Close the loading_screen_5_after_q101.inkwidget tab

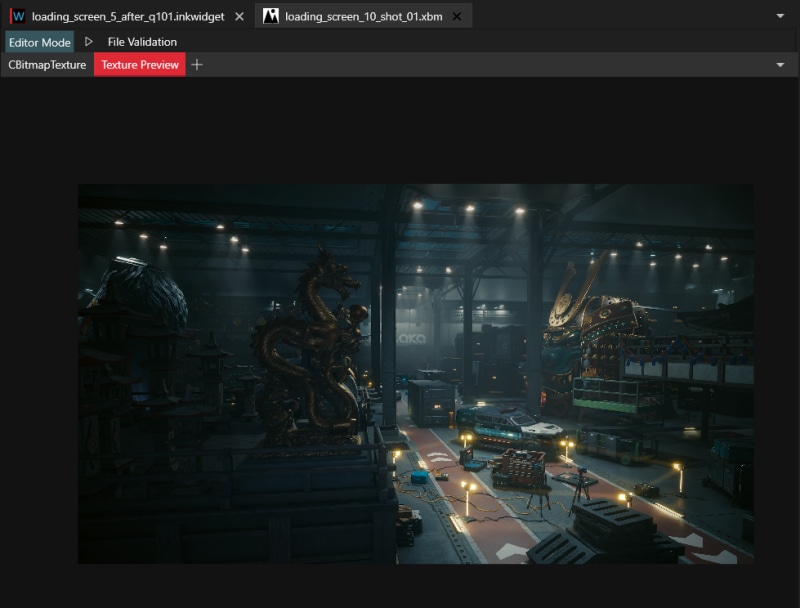239,16
